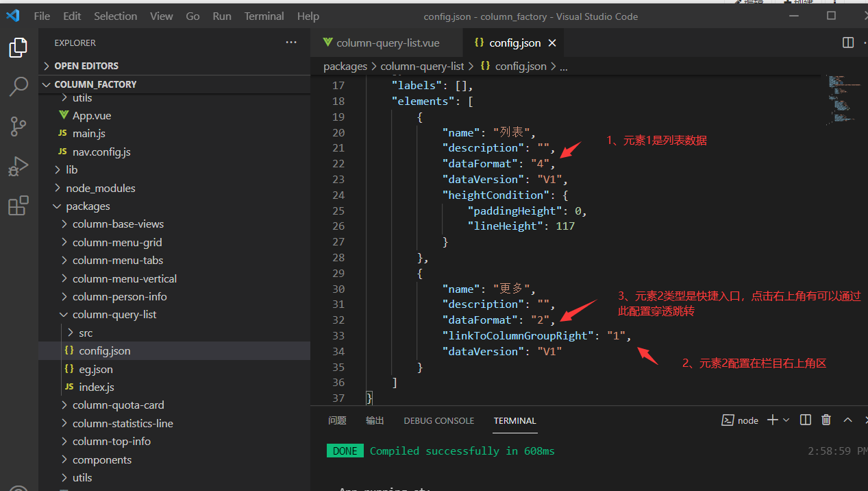
Task: Open the new terminal launch profile dropdown
Action: [786, 420]
